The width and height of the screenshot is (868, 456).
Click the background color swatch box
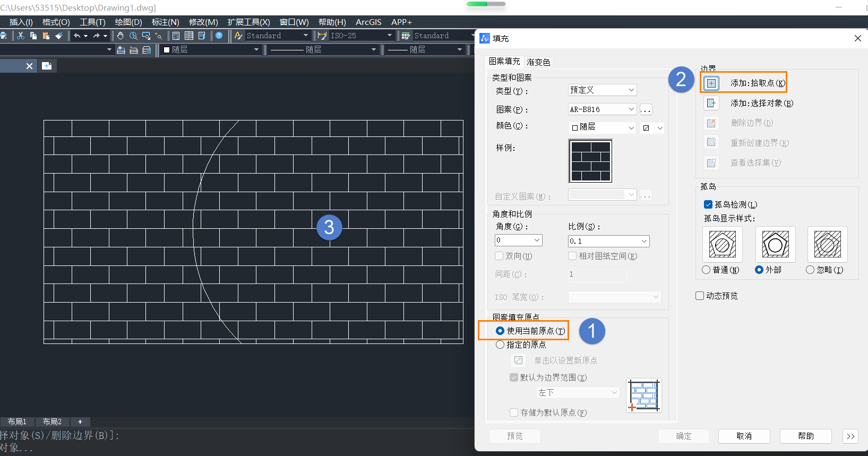(x=646, y=128)
